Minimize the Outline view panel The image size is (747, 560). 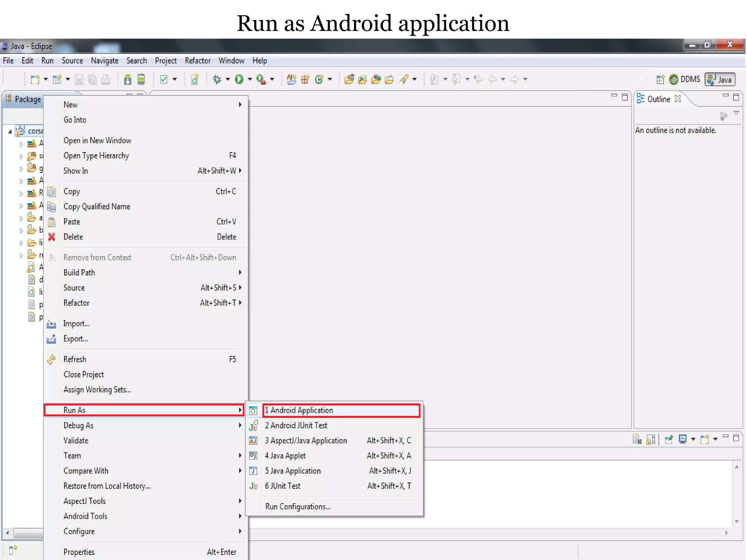pos(725,96)
